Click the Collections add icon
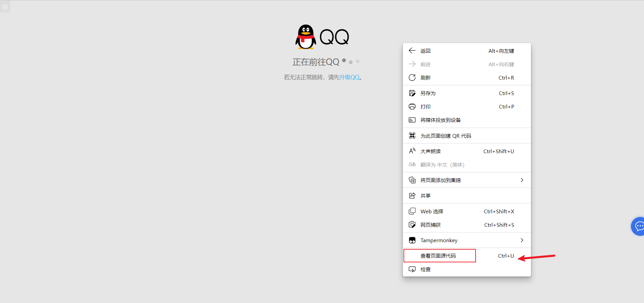Image resolution: width=644 pixels, height=303 pixels. click(412, 180)
